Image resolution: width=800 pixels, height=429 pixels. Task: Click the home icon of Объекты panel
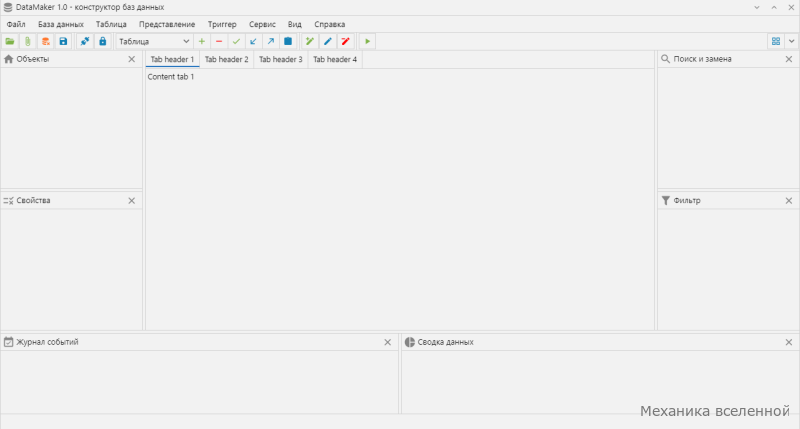point(8,59)
